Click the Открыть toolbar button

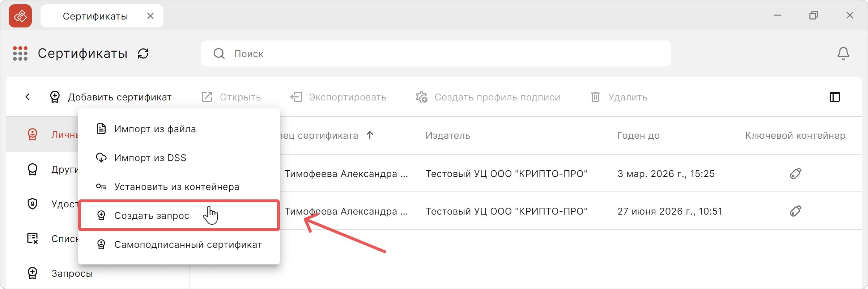(231, 97)
